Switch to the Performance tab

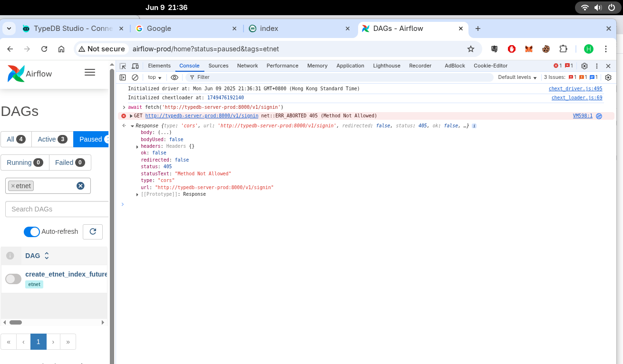point(282,66)
